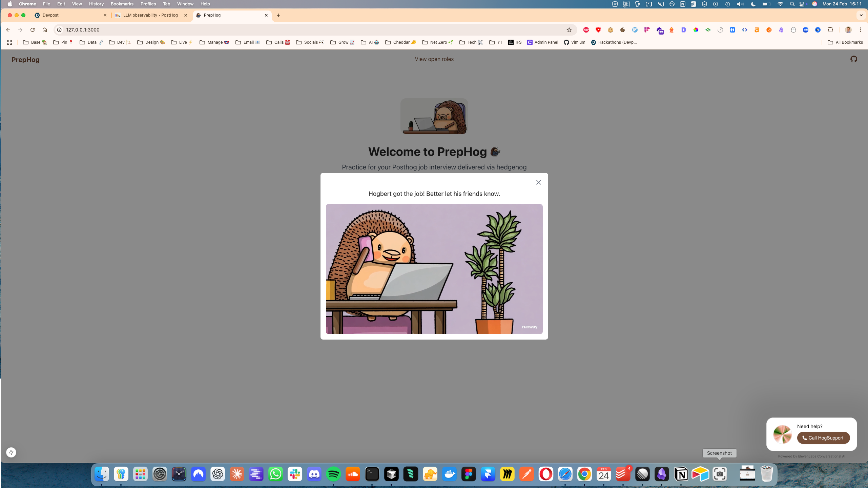Click the Call HogSupport button
Image resolution: width=868 pixels, height=488 pixels.
(x=823, y=438)
